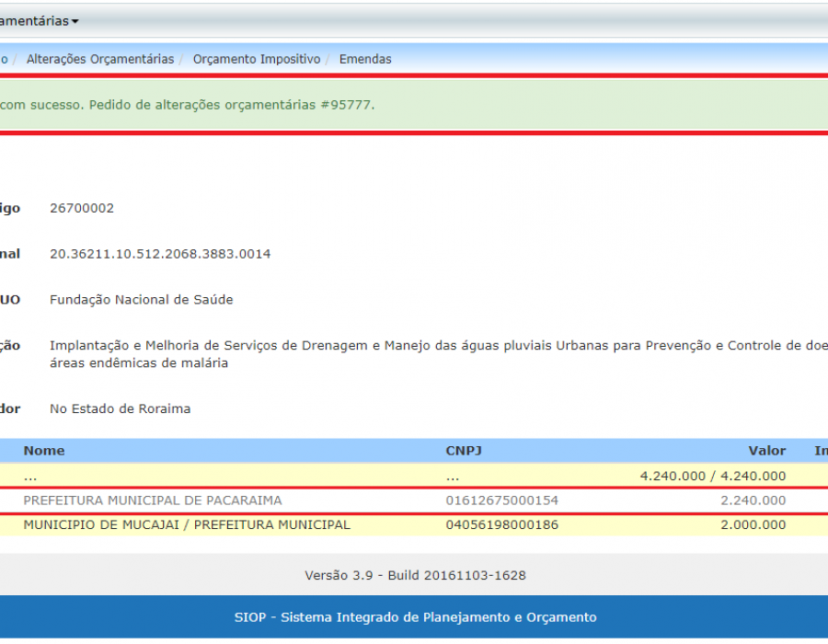Go to Orçamento Impositivo breadcrumb
This screenshot has width=828, height=644.
pos(257,59)
